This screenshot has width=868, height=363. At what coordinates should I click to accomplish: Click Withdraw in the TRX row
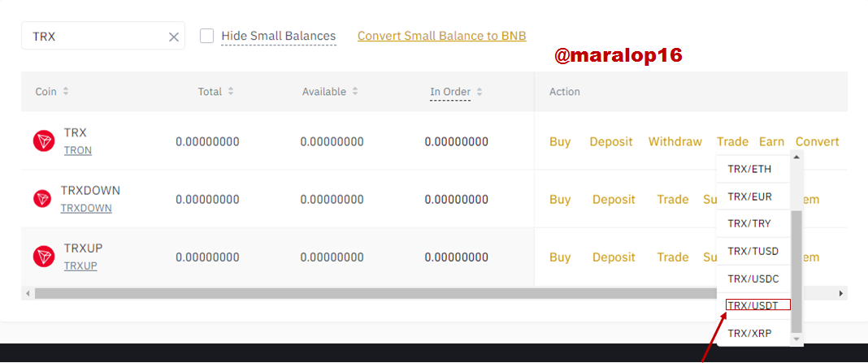[x=675, y=141]
